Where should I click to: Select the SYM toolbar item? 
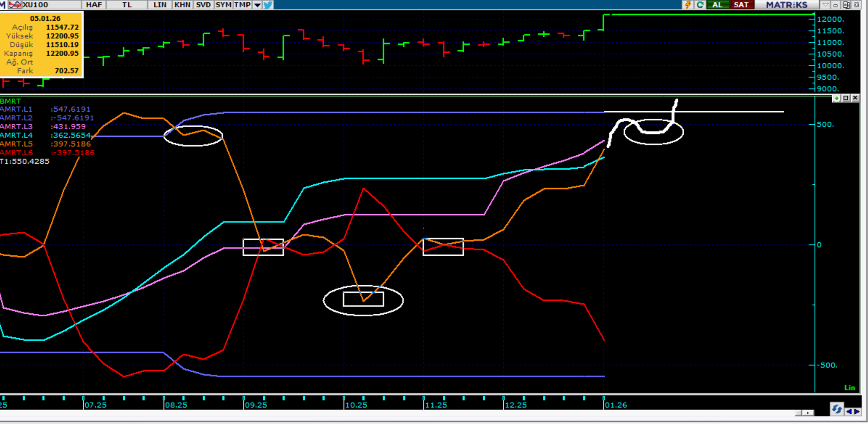223,5
